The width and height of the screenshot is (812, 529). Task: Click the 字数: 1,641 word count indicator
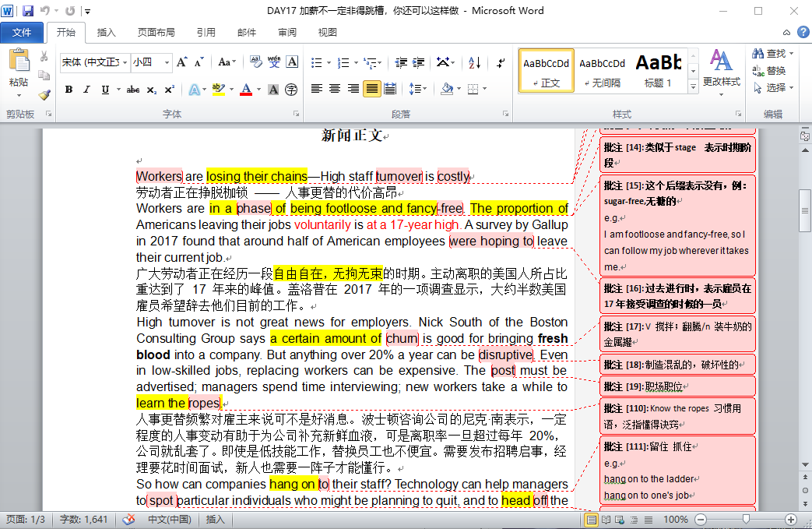coord(84,520)
